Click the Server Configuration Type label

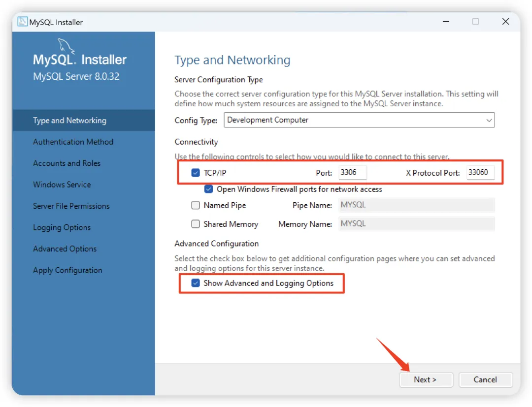pyautogui.click(x=219, y=80)
